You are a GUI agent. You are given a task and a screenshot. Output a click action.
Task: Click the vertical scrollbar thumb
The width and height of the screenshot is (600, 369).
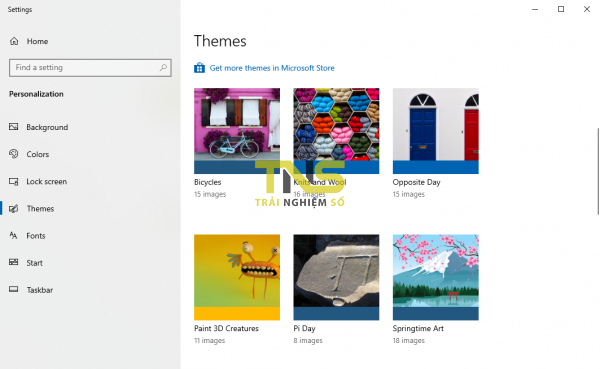(598, 171)
